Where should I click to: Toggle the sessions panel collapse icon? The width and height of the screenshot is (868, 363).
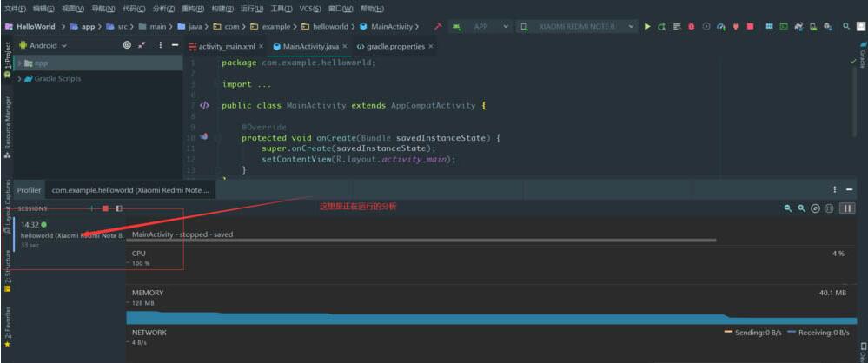[x=119, y=208]
